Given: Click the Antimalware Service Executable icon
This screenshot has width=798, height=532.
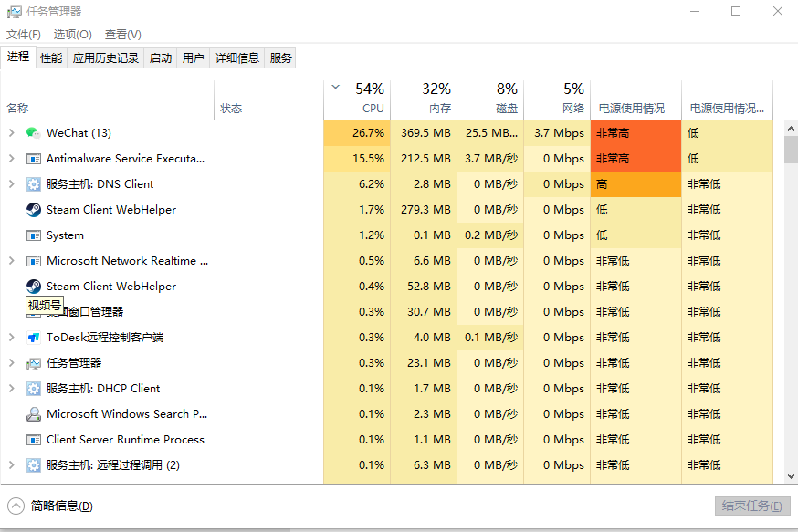Looking at the screenshot, I should pyautogui.click(x=34, y=159).
